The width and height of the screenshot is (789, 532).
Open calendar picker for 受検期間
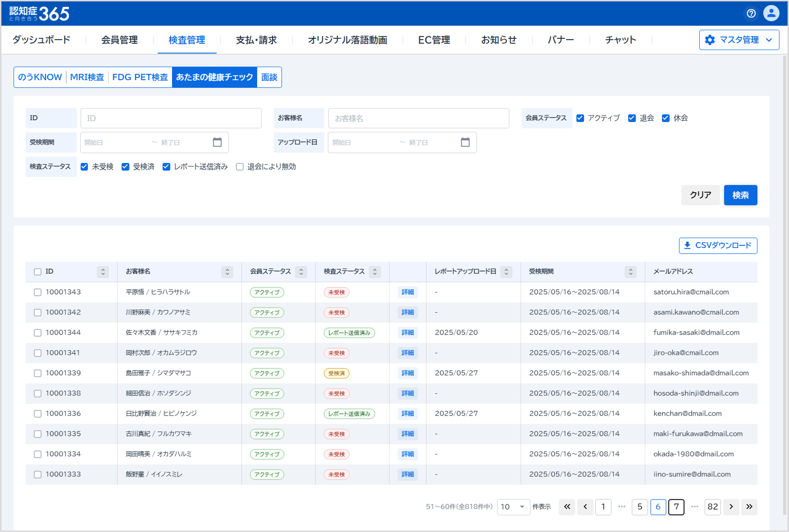click(217, 142)
